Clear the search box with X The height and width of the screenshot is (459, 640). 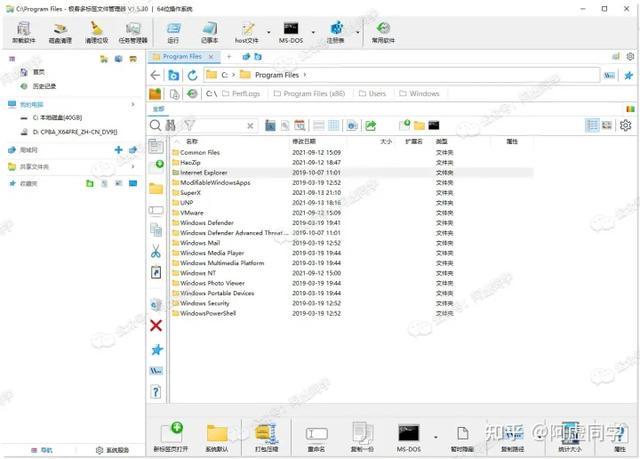250,126
